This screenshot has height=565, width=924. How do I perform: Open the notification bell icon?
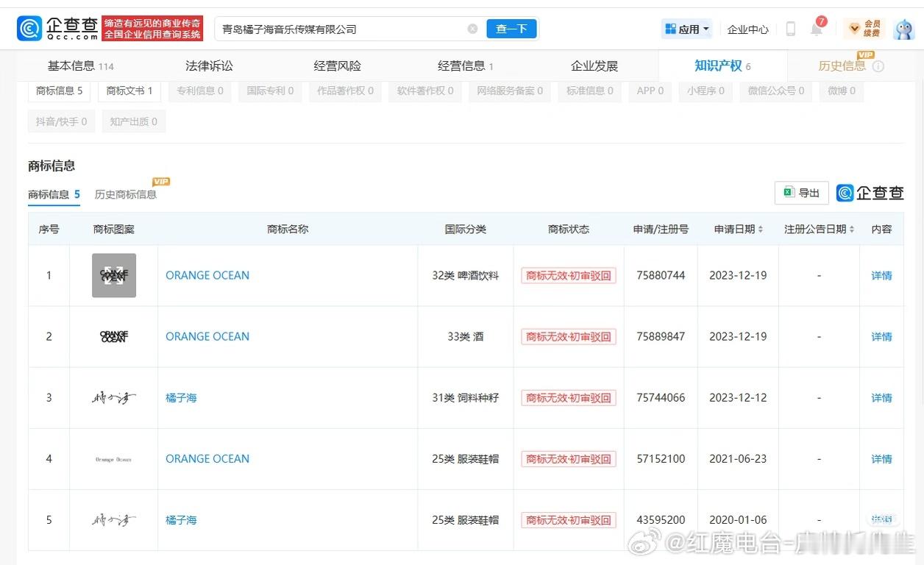(816, 29)
